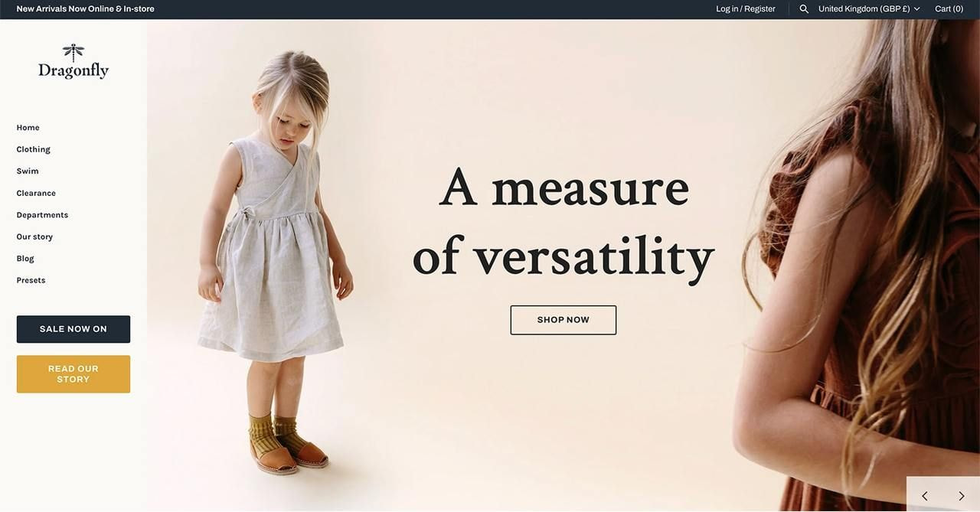
Task: Visit the Blog page
Action: [x=25, y=259]
